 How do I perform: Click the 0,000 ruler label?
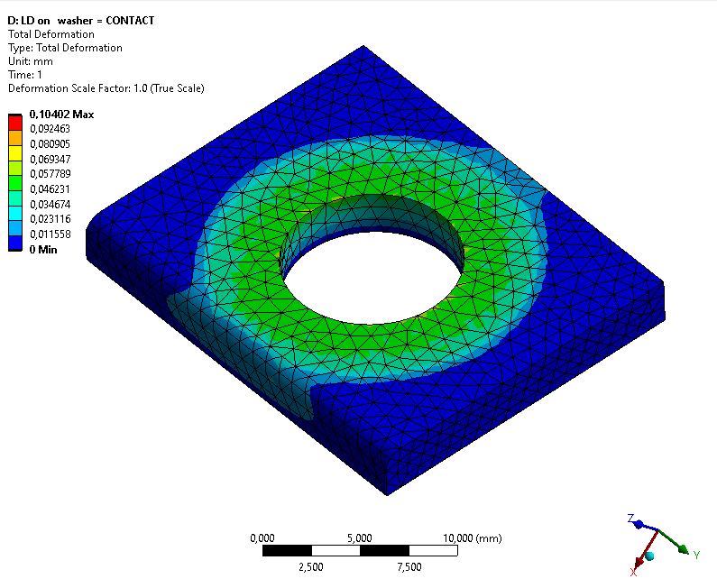click(262, 538)
